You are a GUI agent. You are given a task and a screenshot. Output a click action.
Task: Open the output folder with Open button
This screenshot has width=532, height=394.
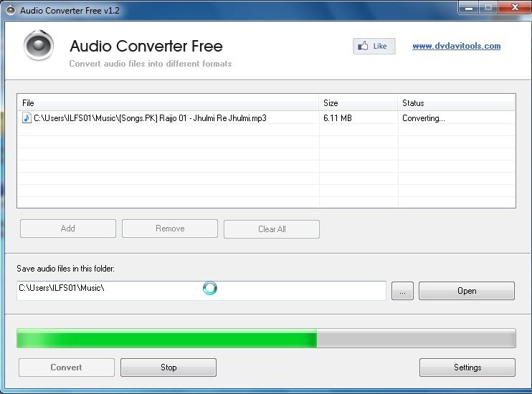tap(467, 291)
